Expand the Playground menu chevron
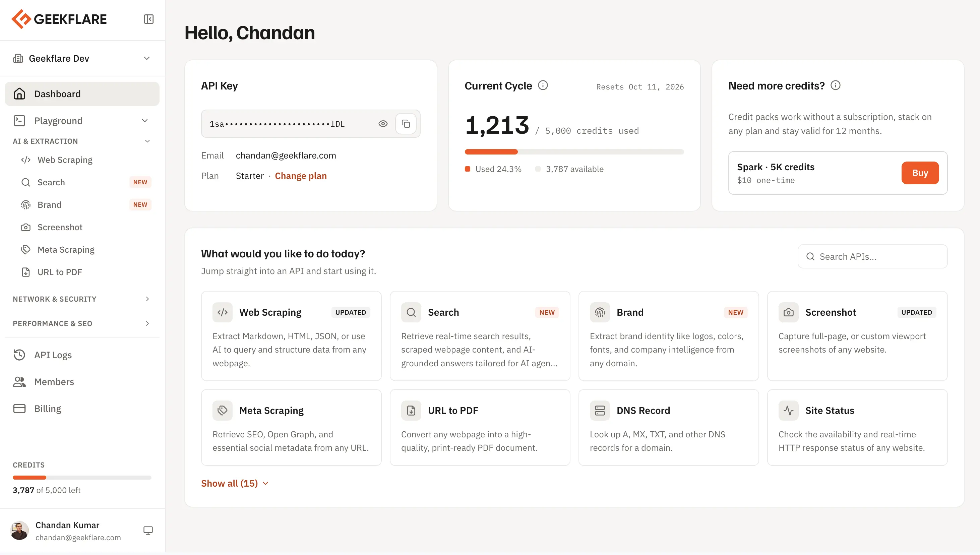 pos(145,121)
